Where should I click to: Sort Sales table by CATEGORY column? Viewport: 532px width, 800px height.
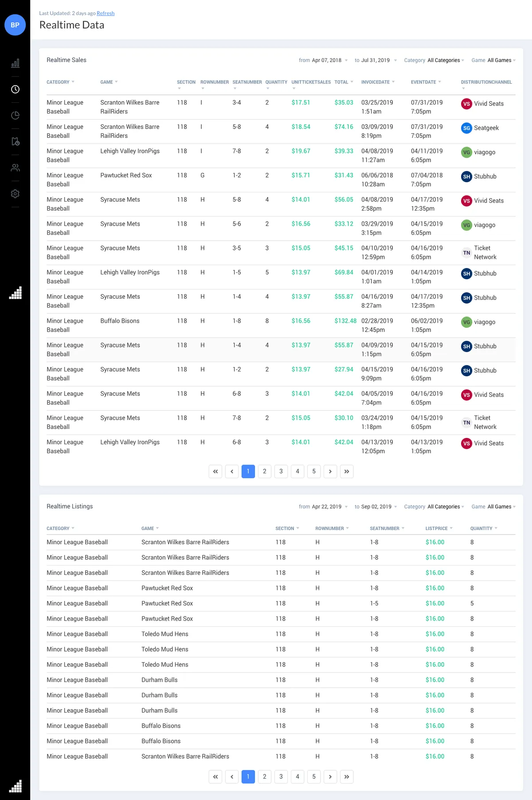tap(60, 82)
